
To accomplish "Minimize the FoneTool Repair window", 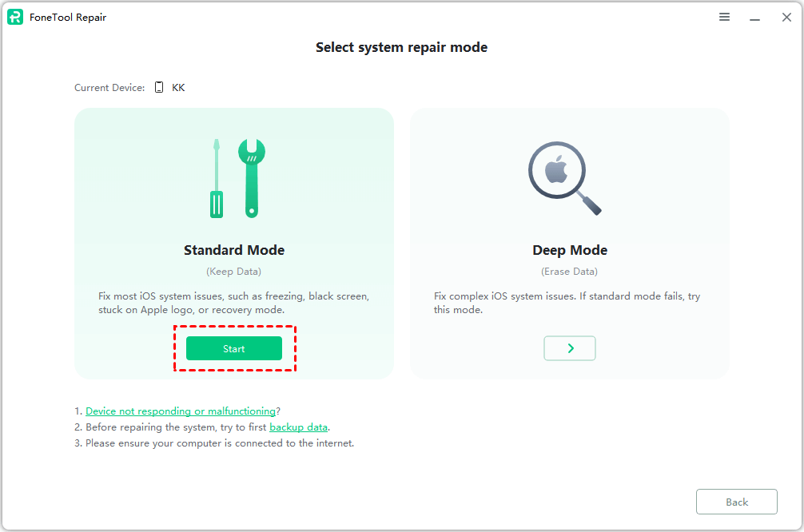I will tap(754, 18).
